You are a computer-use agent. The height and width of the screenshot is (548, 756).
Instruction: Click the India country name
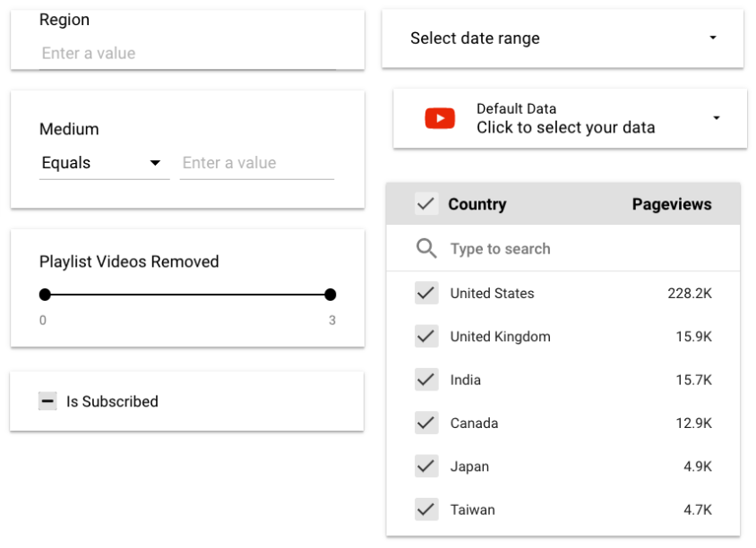465,380
